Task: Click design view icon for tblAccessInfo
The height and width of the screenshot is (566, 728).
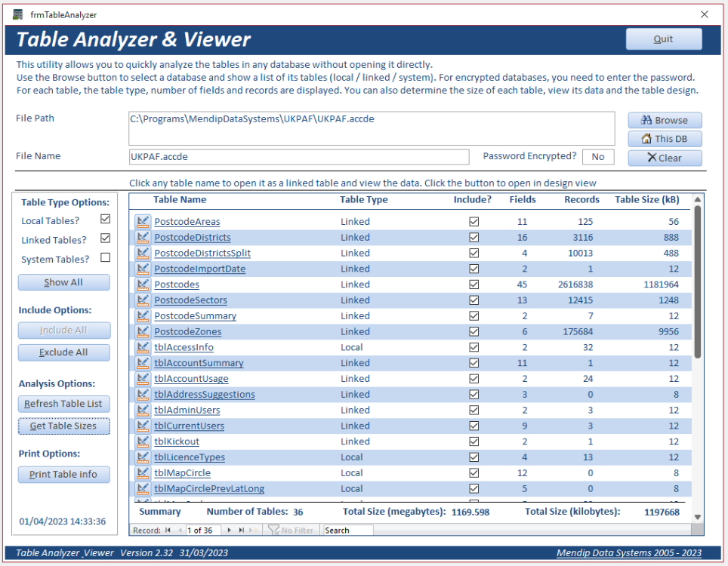Action: [x=143, y=347]
